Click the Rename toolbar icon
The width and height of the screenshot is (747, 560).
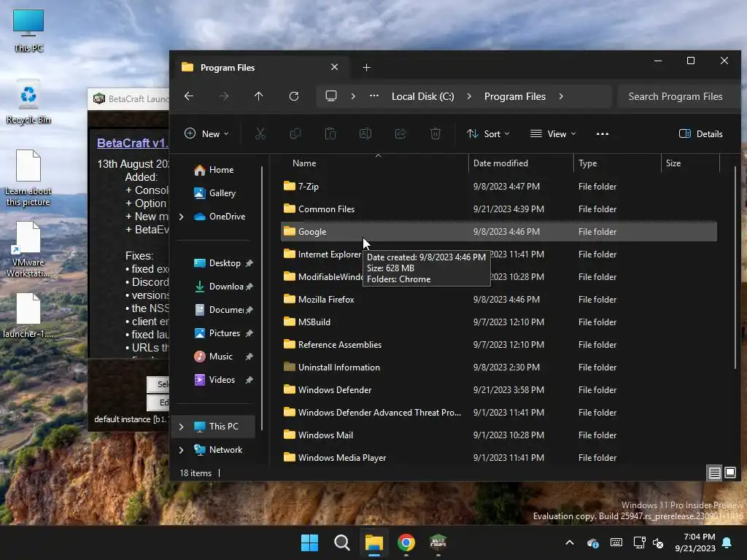pyautogui.click(x=365, y=134)
